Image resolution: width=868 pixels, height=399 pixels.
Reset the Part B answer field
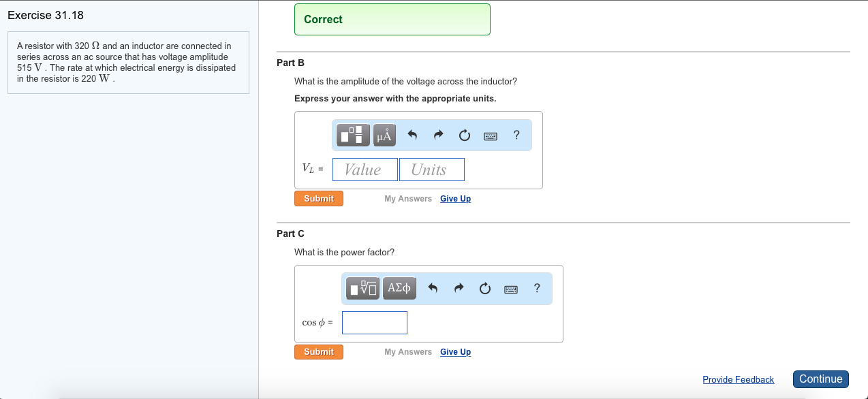(464, 135)
